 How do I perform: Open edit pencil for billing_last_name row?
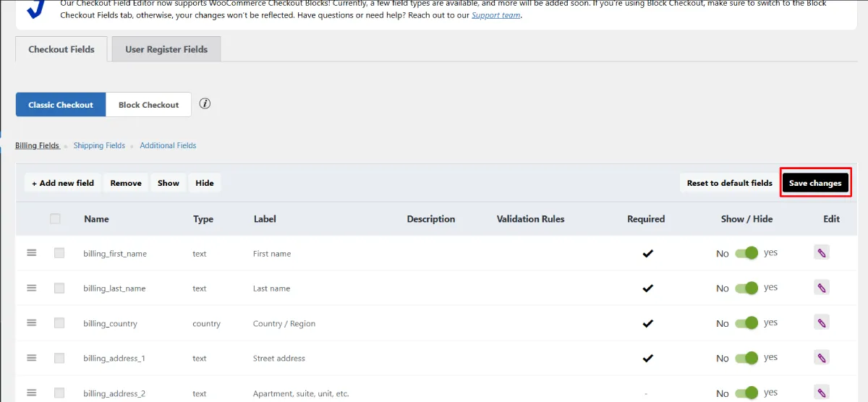pos(821,288)
